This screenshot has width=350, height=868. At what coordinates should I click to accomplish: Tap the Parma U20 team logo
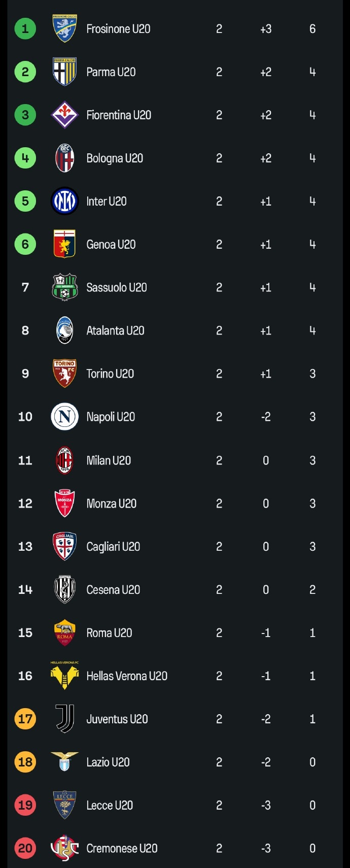[x=65, y=72]
